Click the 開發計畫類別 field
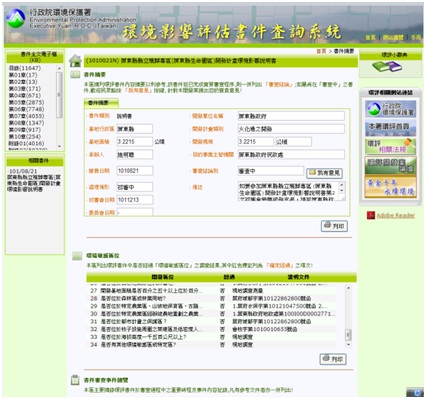Viewport: 426px width, 399px height. coord(291,129)
